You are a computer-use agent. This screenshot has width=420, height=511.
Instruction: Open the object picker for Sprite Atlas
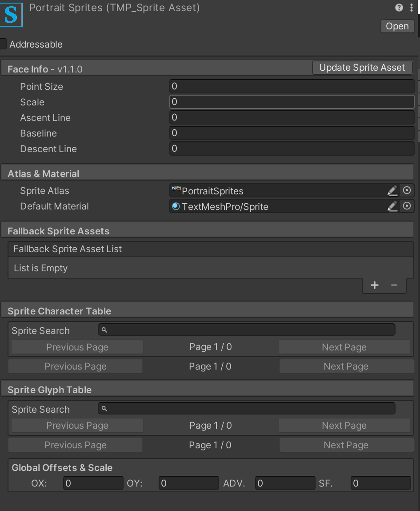(x=407, y=190)
